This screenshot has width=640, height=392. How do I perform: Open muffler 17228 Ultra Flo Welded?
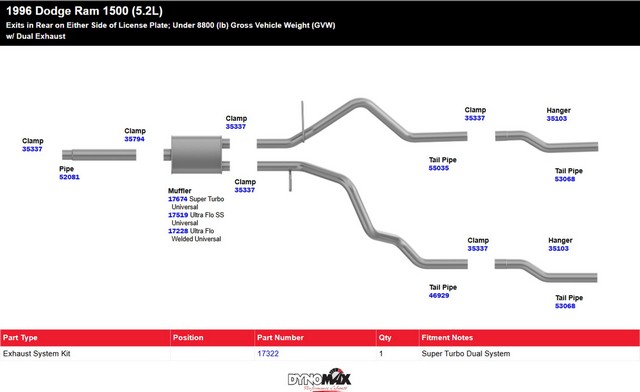(x=178, y=231)
